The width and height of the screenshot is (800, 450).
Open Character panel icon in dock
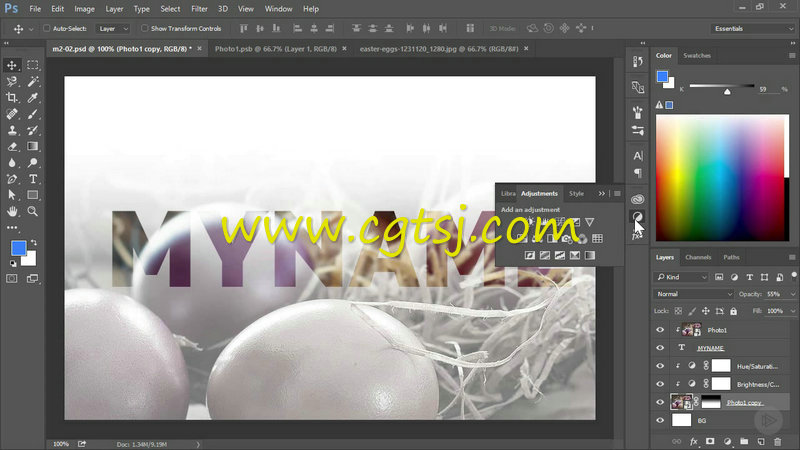(638, 156)
